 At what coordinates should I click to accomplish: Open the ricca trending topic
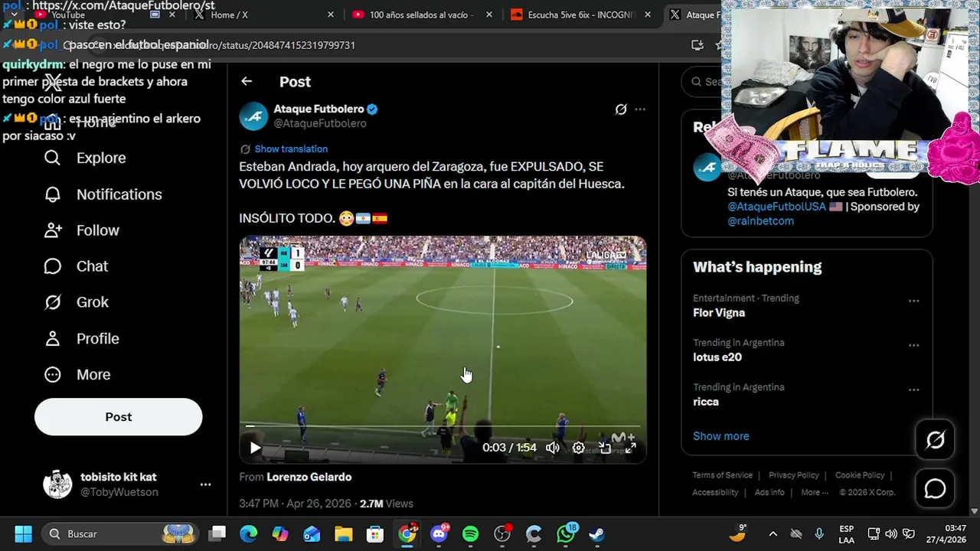click(706, 401)
